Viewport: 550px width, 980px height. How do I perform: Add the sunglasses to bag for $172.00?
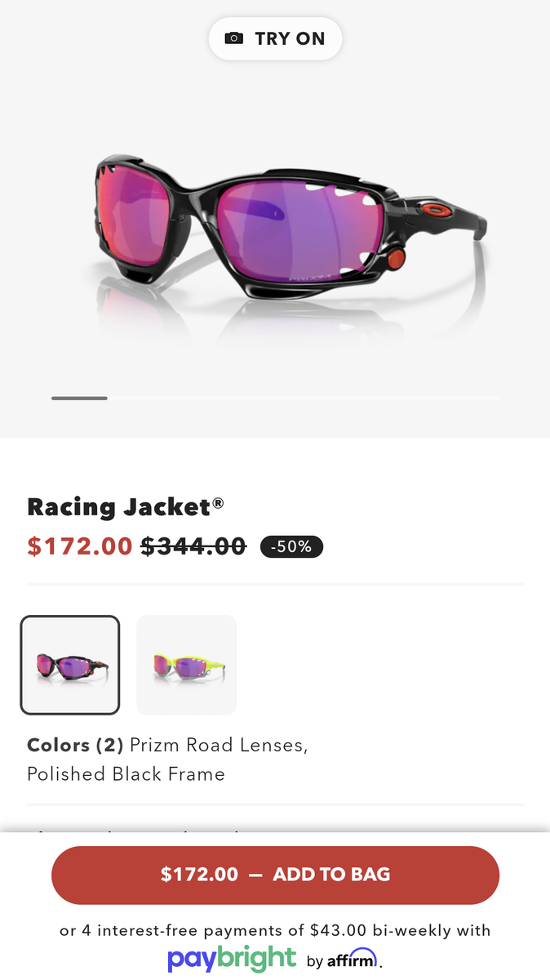pos(275,875)
